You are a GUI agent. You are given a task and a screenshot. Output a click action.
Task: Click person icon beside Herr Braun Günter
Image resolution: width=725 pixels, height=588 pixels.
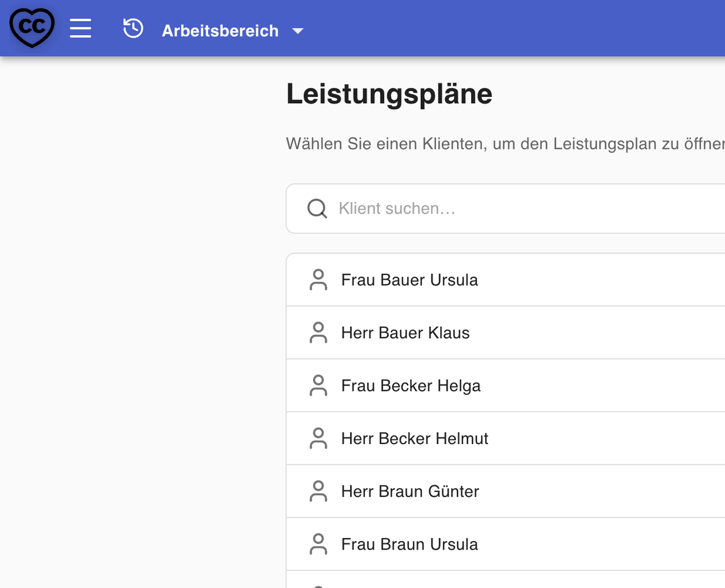tap(318, 491)
